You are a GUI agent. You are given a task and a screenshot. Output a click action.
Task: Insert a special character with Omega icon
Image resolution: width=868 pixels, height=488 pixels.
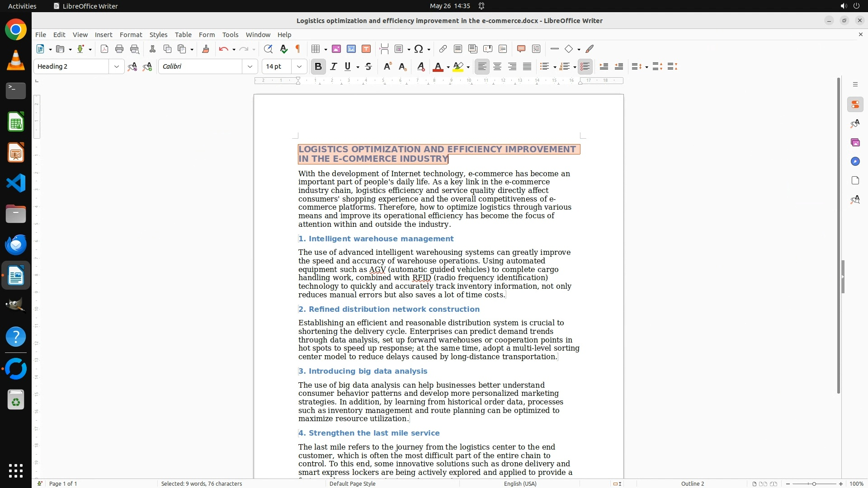coord(419,49)
